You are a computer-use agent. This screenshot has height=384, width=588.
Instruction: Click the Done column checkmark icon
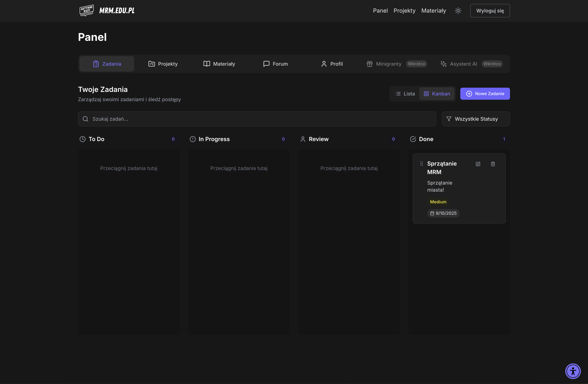(413, 139)
